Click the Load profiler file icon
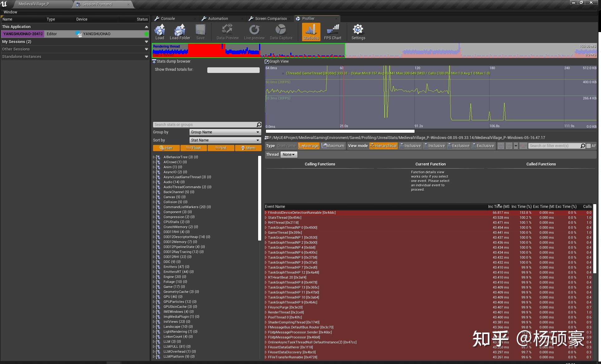 [x=160, y=32]
